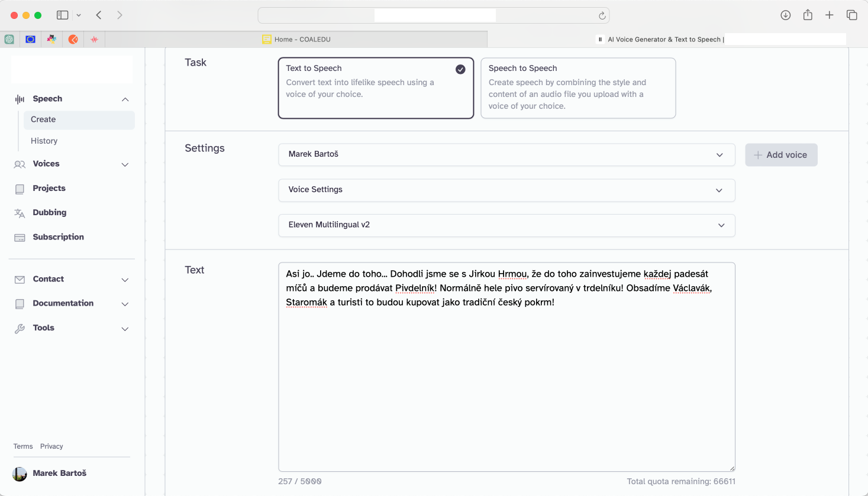Open the Marek Bartoš voice dropdown

coord(506,155)
